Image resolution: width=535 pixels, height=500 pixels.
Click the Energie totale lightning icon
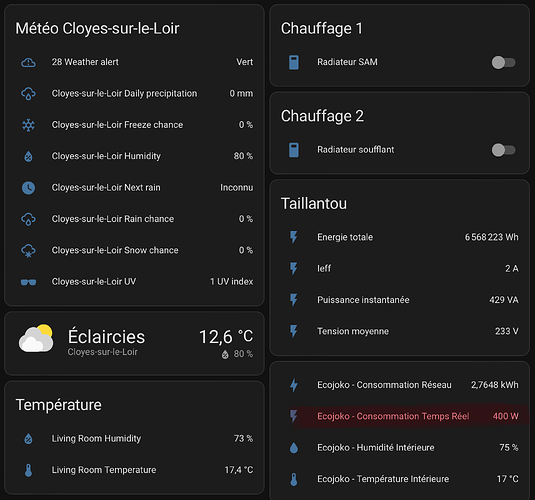point(294,237)
